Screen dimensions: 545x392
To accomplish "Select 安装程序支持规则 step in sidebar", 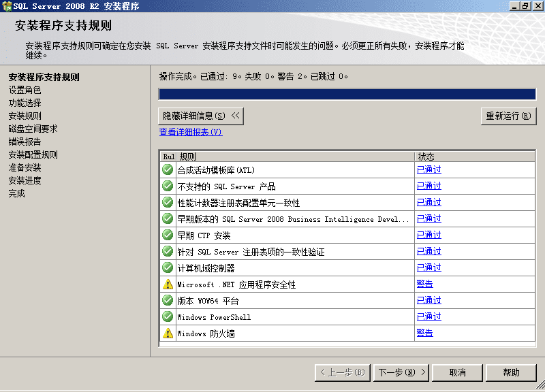I will (44, 77).
